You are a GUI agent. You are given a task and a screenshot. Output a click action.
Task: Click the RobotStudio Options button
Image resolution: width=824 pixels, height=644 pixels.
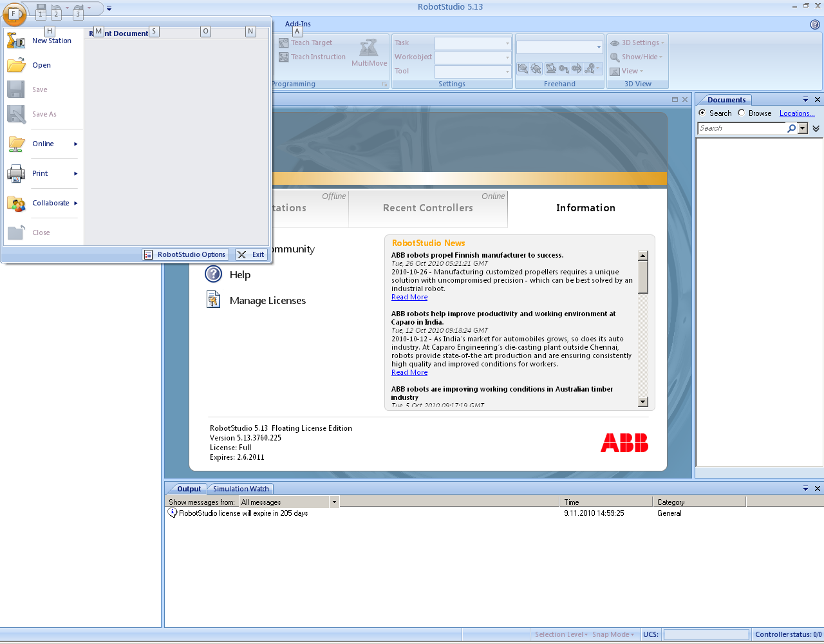(x=185, y=254)
